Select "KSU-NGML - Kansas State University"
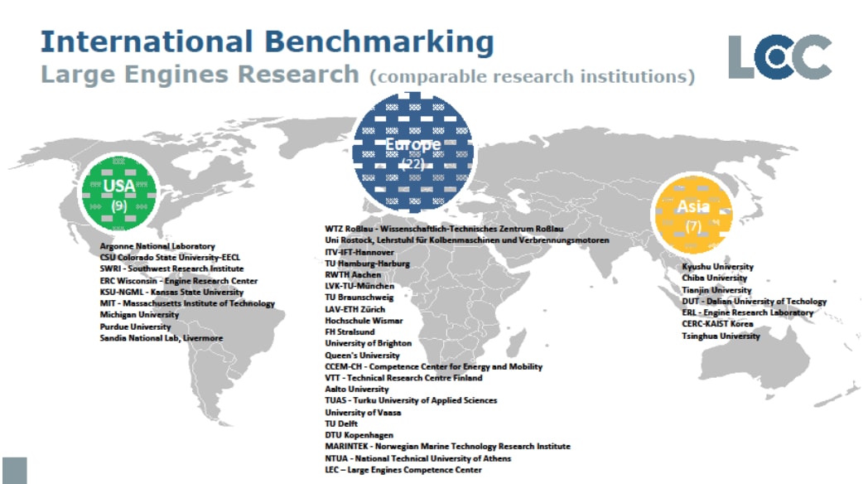 tap(171, 292)
